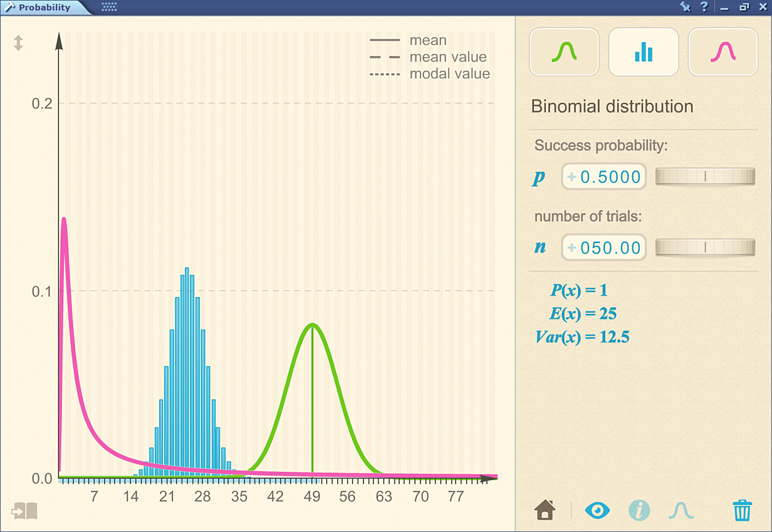Click the vertical resize arrow on graph
This screenshot has height=532, width=772.
[x=18, y=43]
